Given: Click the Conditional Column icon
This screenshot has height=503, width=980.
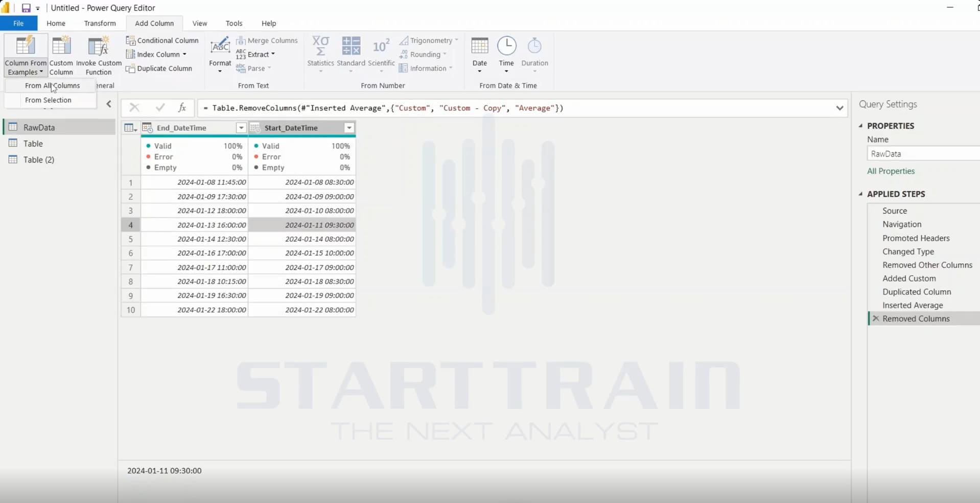Looking at the screenshot, I should (x=131, y=40).
